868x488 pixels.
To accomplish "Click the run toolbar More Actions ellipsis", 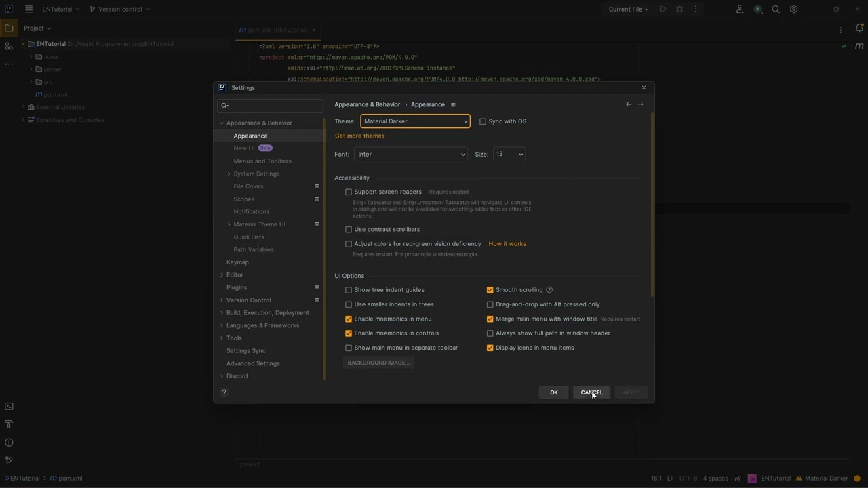I will pyautogui.click(x=696, y=9).
